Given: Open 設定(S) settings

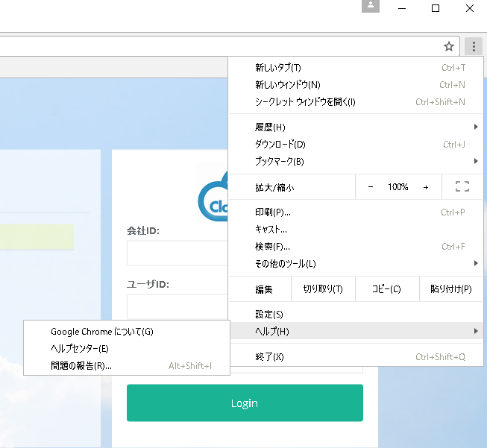Looking at the screenshot, I should pyautogui.click(x=268, y=315).
